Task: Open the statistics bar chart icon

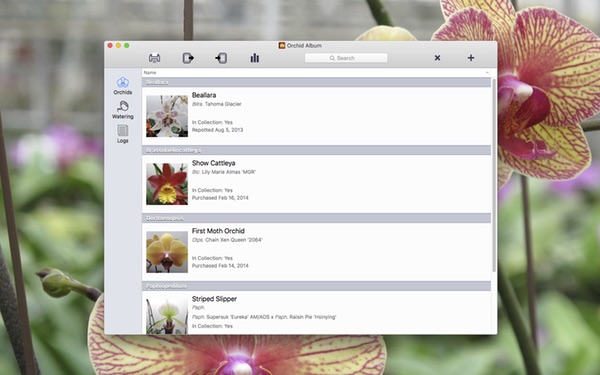Action: coord(255,58)
